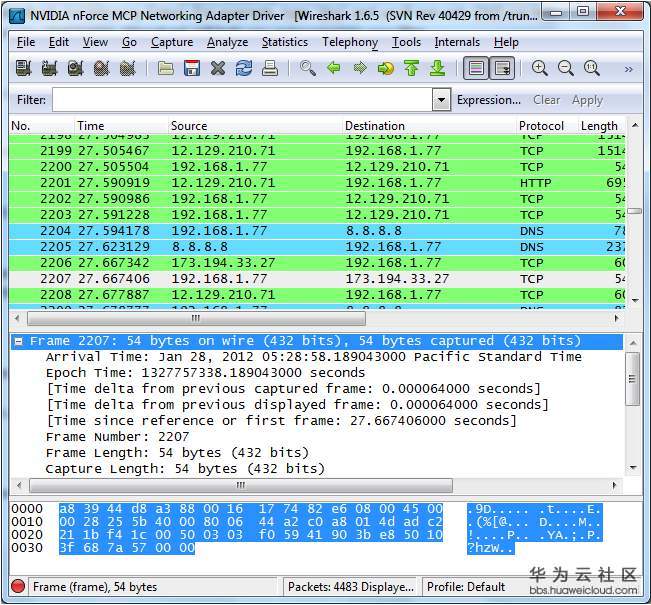Toggle packet list colorize button
This screenshot has width=651, height=605.
pyautogui.click(x=476, y=68)
